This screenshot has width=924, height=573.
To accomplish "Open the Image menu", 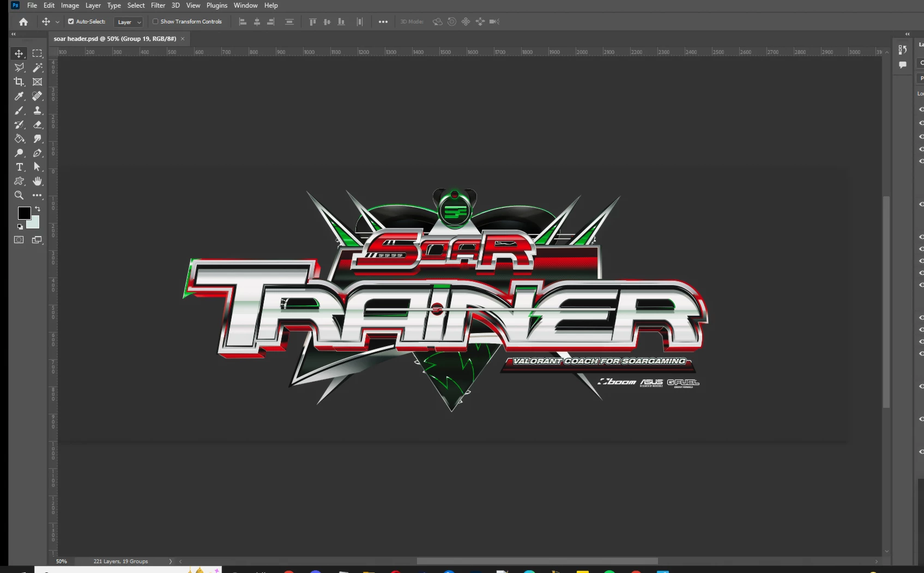I will 70,5.
